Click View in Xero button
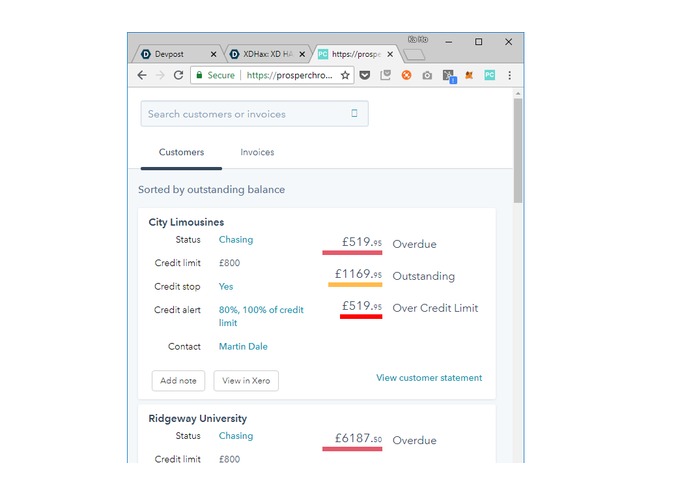The width and height of the screenshot is (695, 494). pos(246,381)
